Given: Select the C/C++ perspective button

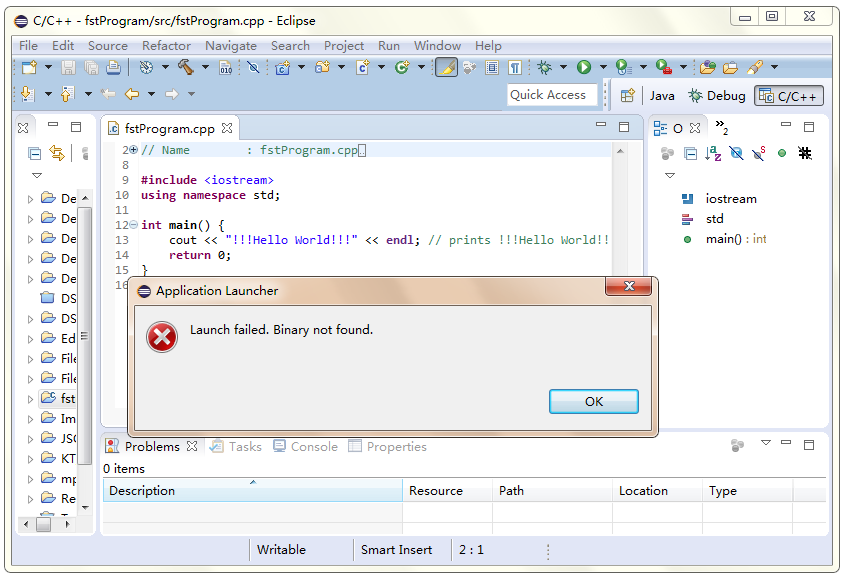Looking at the screenshot, I should [x=789, y=96].
